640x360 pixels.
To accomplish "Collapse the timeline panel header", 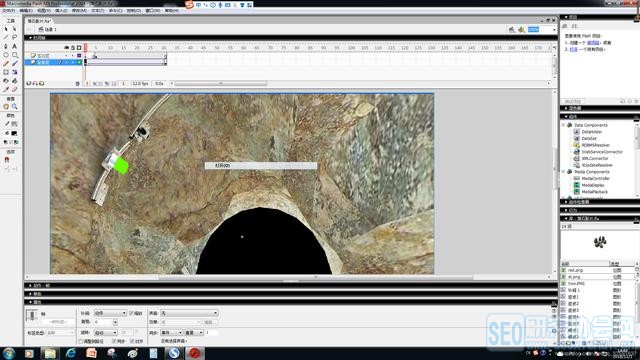I will (x=30, y=38).
